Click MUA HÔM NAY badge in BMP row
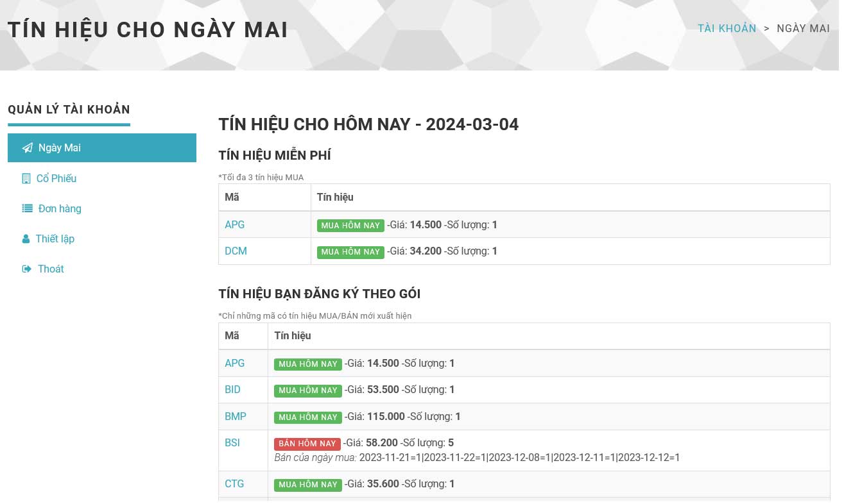Viewport: 844px width, 504px height. (x=308, y=417)
